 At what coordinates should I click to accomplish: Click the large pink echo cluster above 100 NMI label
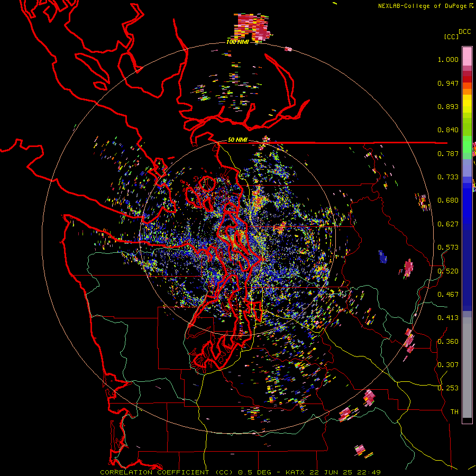pyautogui.click(x=252, y=28)
